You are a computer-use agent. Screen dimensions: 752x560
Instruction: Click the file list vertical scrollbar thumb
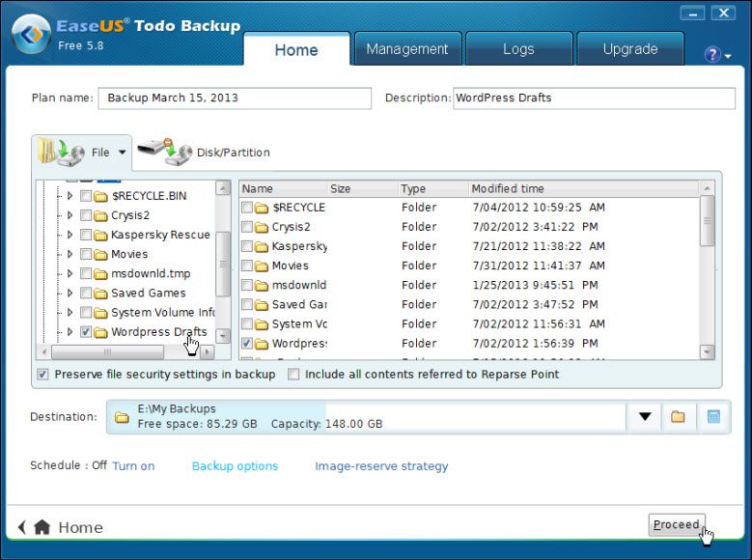[707, 221]
